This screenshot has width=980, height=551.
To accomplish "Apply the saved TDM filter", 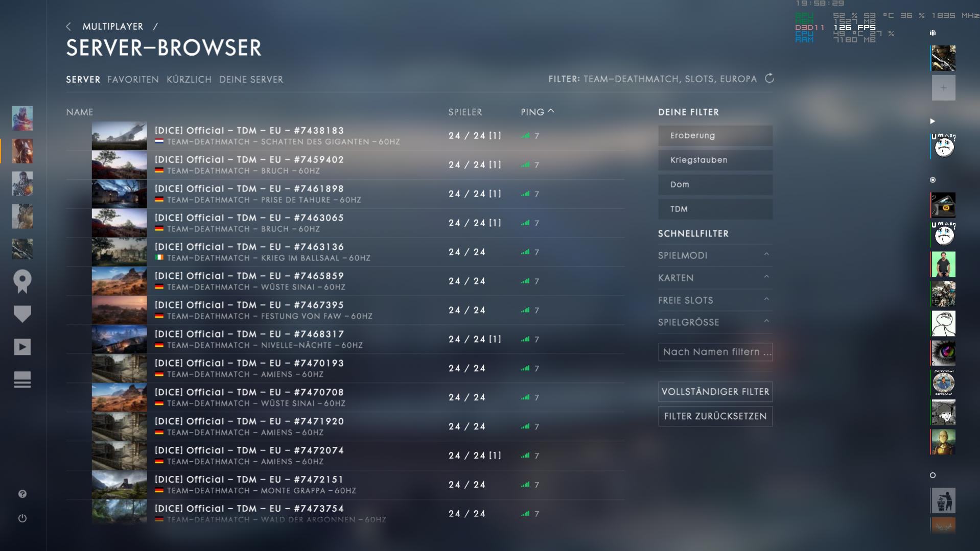I will 715,209.
